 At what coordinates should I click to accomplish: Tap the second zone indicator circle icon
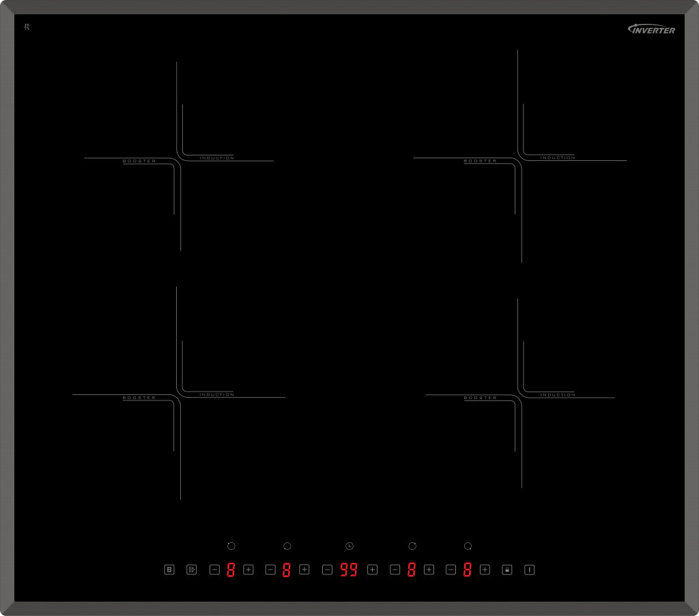287,546
